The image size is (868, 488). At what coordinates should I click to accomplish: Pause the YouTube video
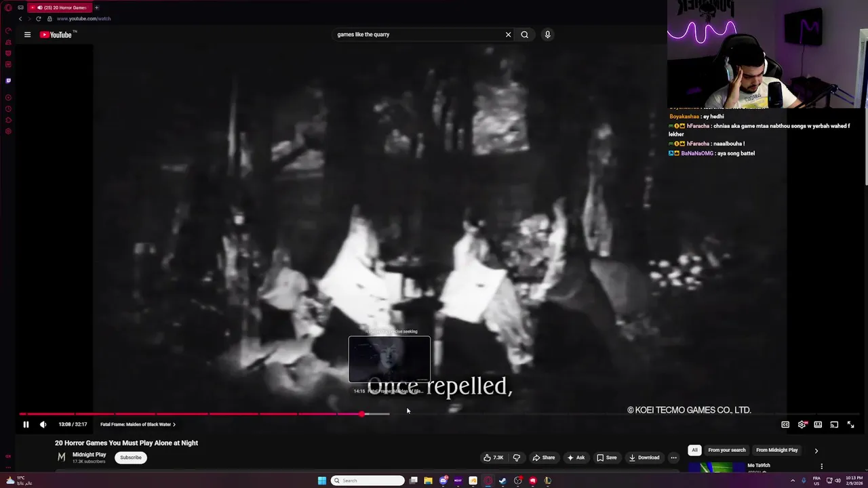click(26, 424)
